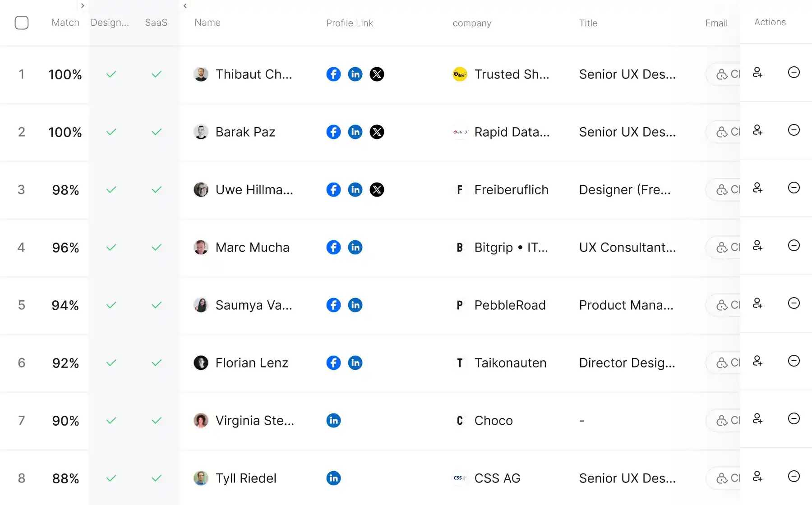Open Saumya's Facebook profile link

[x=333, y=305]
